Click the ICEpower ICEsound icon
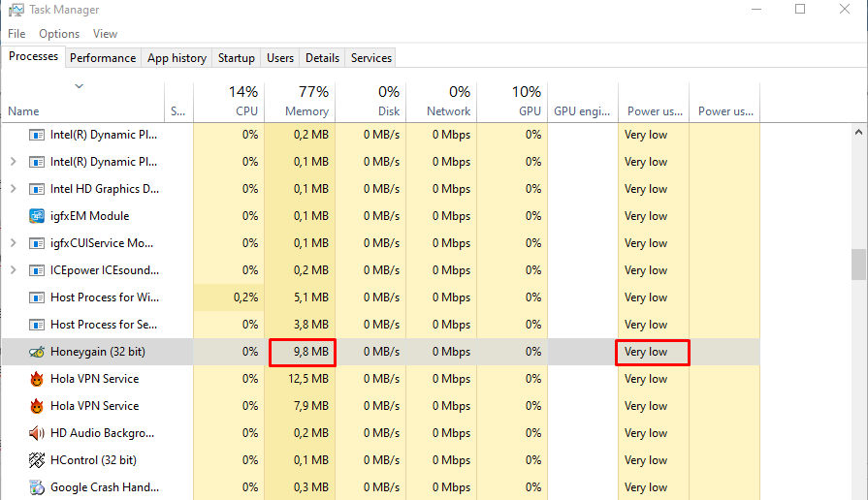Screen dimensions: 868x500 click(37, 270)
